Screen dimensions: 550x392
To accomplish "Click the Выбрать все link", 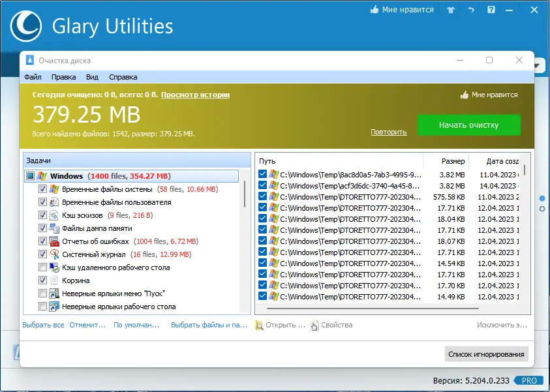I will pos(43,325).
